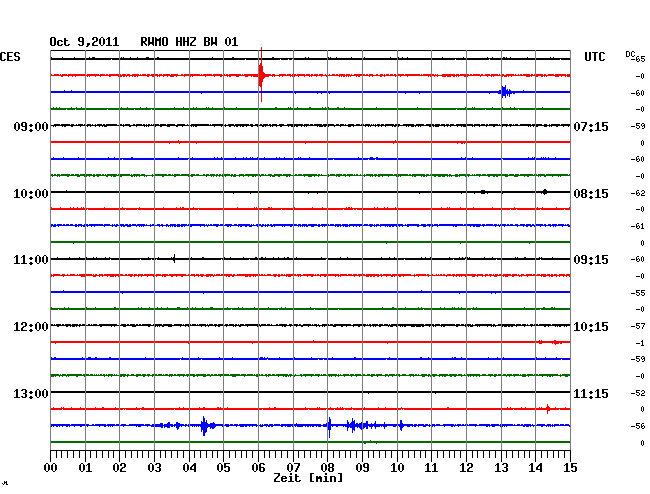Image resolution: width=650 pixels, height=494 pixels.
Task: Click the blue spike near minute 10 on bottom blue trace
Action: pyautogui.click(x=401, y=425)
